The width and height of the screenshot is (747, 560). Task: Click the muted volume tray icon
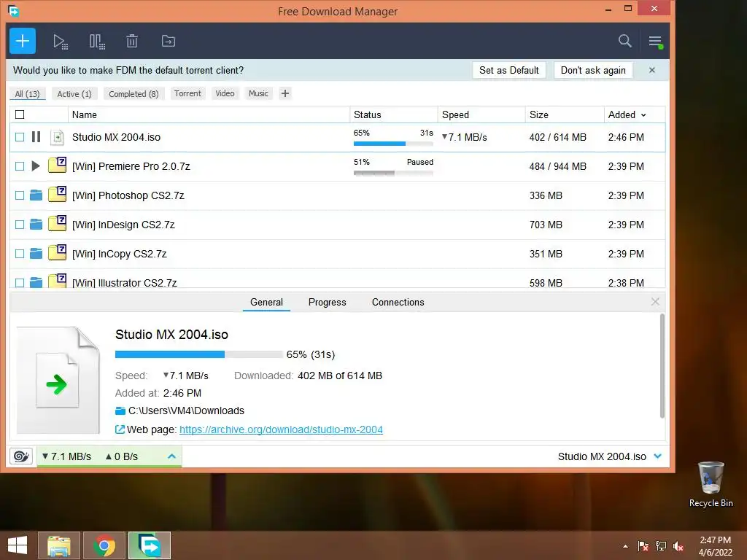pos(678,546)
